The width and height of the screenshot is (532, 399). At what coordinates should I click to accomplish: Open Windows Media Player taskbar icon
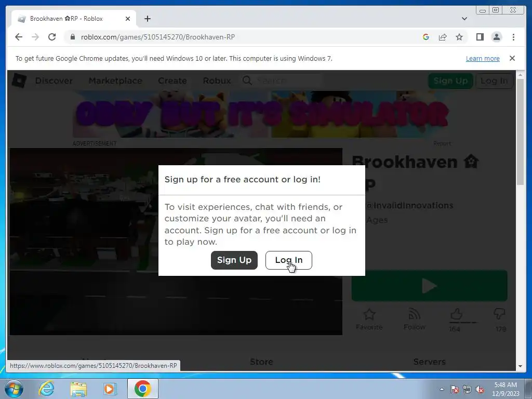click(x=110, y=389)
